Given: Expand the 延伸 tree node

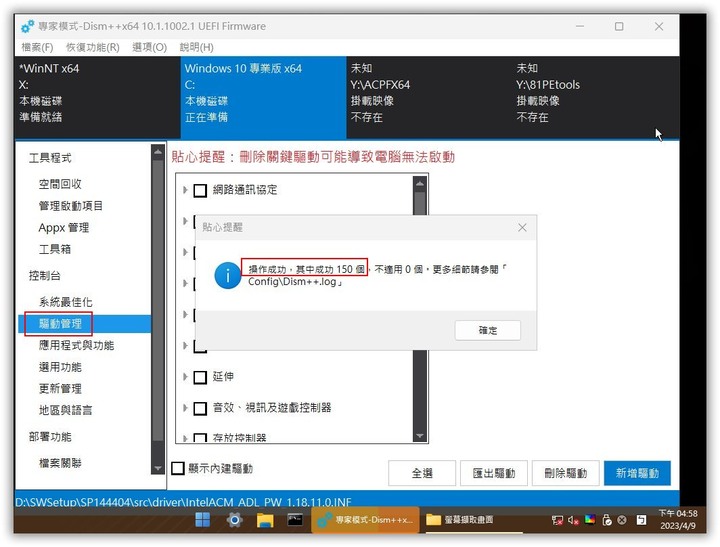Looking at the screenshot, I should pyautogui.click(x=185, y=377).
